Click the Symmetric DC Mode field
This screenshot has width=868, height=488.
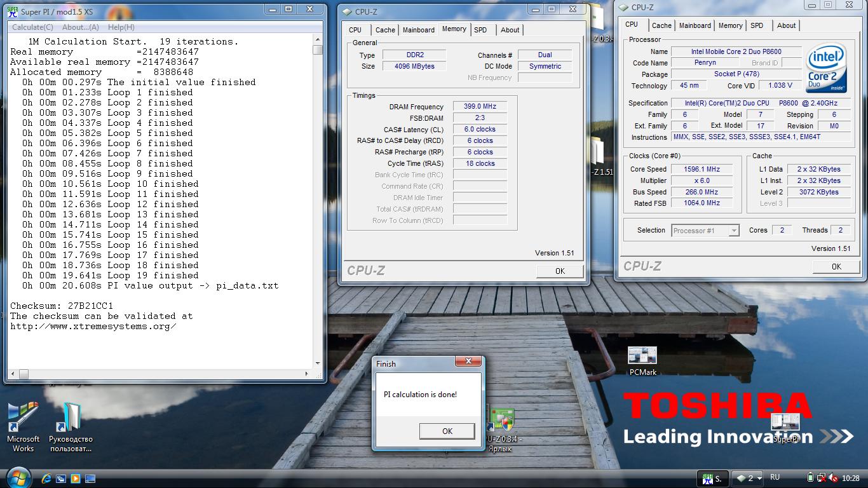(545, 66)
